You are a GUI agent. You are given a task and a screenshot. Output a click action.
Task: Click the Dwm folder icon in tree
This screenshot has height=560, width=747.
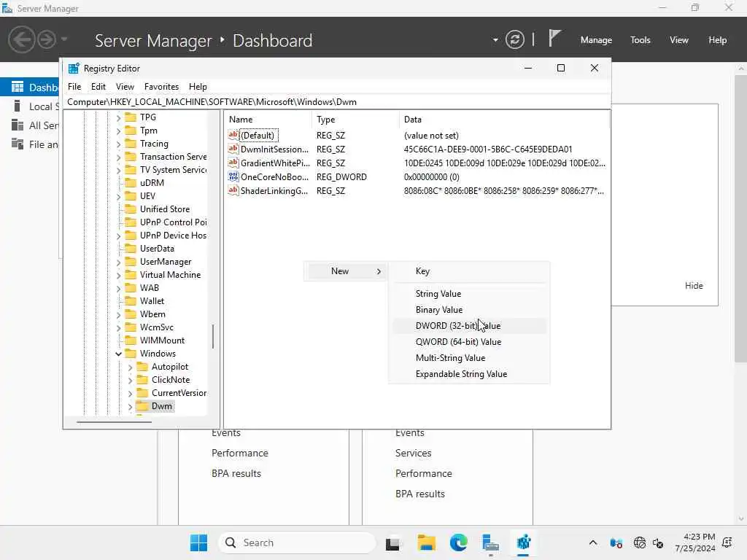coord(142,405)
